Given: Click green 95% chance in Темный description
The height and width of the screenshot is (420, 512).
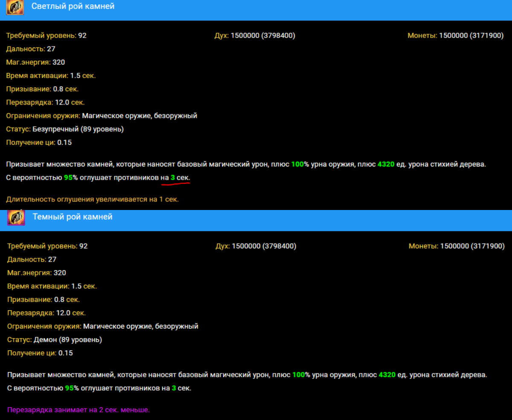Looking at the screenshot, I should (72, 388).
